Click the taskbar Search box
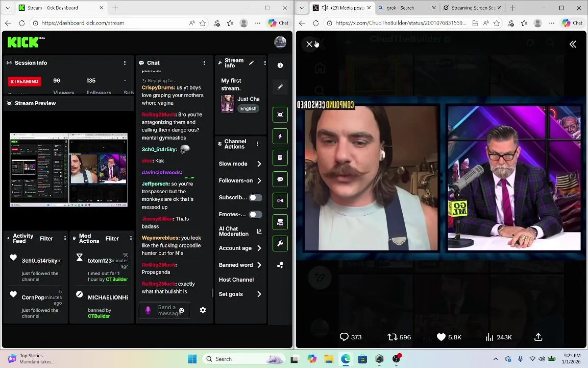 tap(244, 359)
